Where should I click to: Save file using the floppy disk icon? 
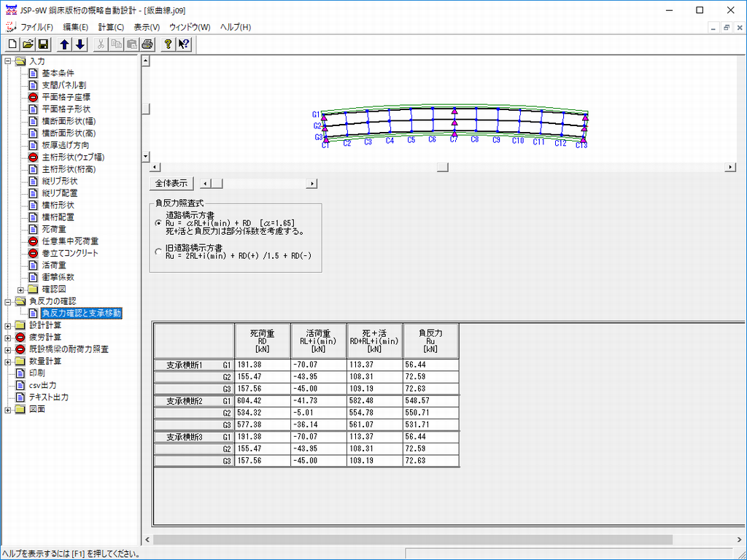coord(43,44)
